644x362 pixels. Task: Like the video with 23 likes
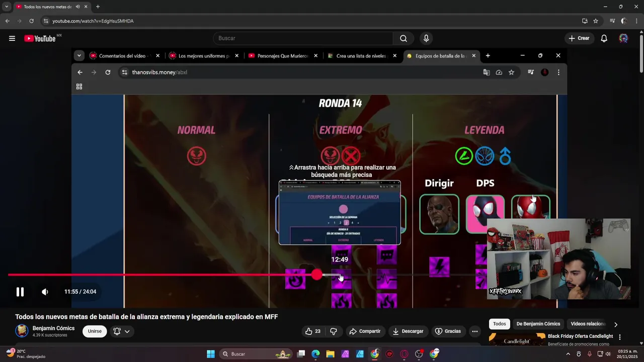tap(312, 331)
